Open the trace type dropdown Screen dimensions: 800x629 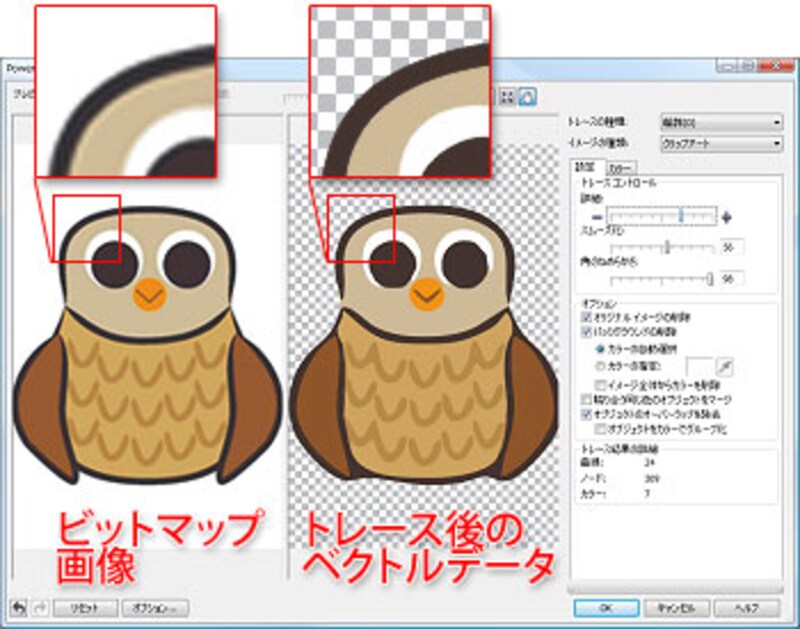click(719, 123)
